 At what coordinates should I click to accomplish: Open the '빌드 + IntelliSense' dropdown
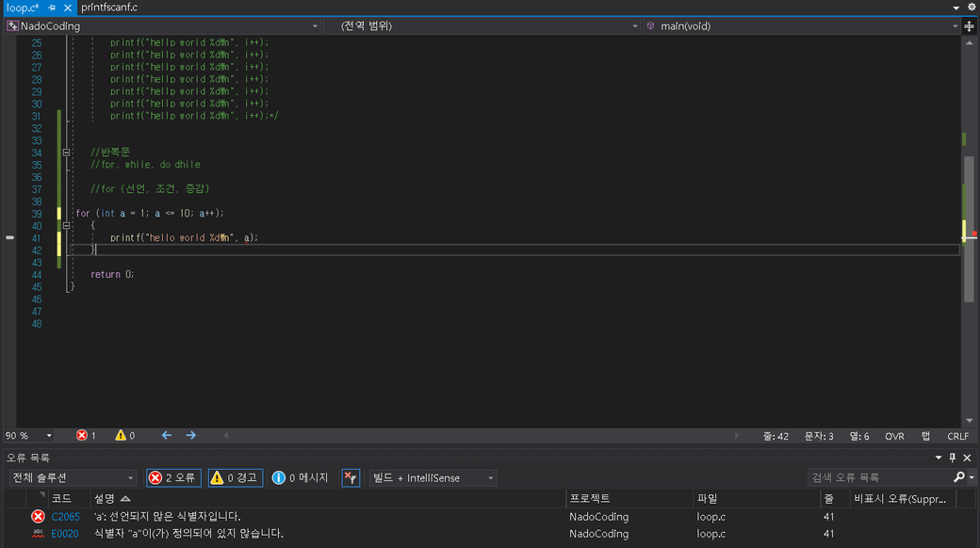(433, 477)
